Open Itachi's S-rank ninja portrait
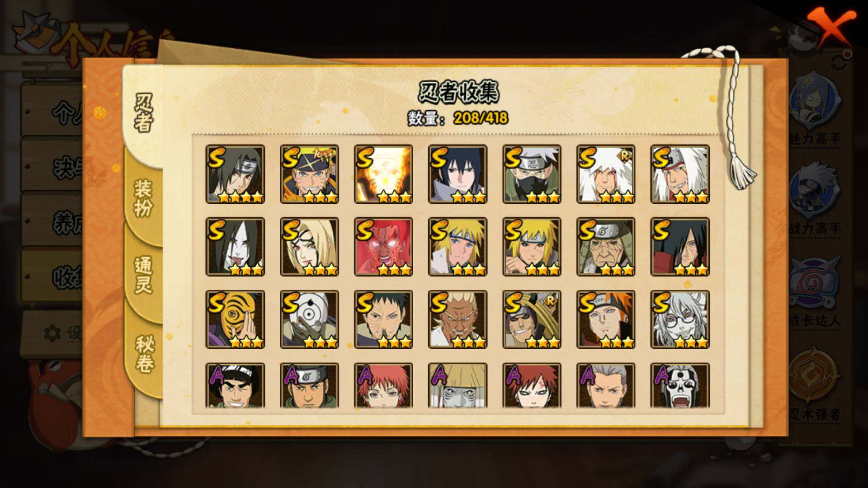 click(x=235, y=174)
